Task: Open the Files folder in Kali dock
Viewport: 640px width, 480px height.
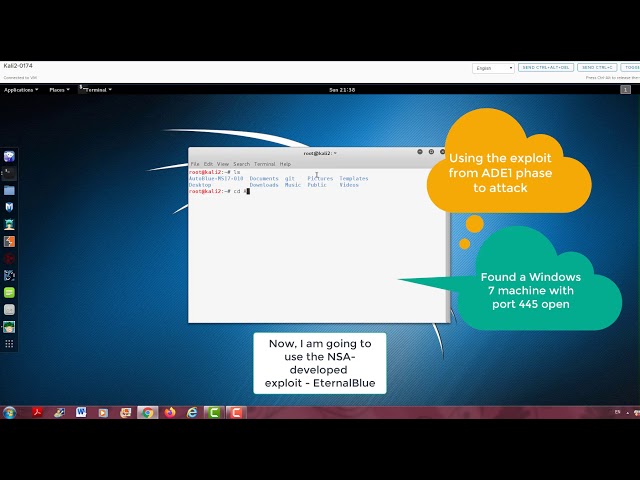Action: point(9,190)
